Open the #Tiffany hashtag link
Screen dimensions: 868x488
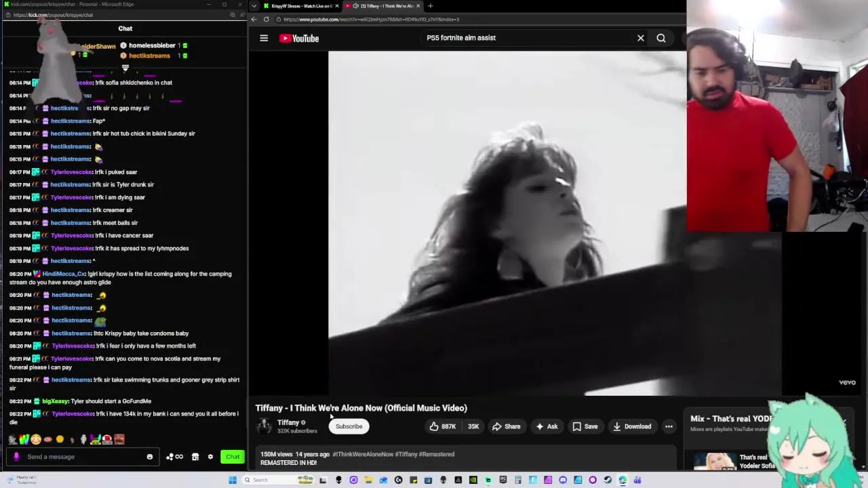tap(405, 454)
